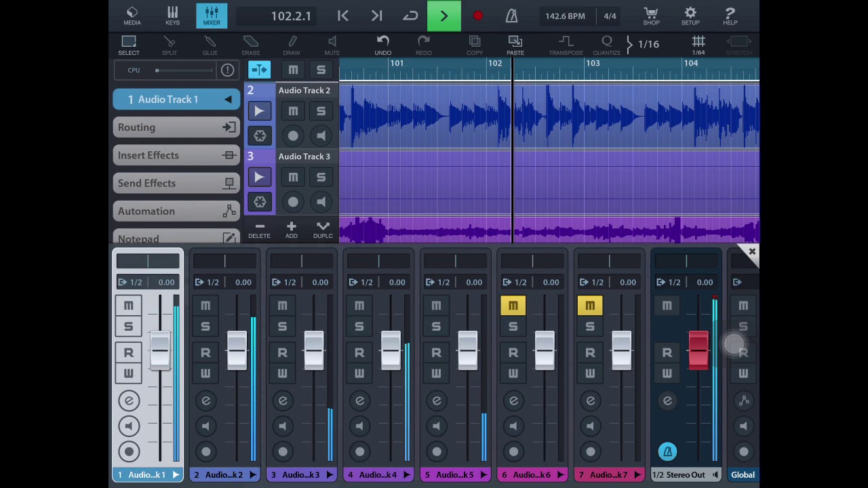
Task: Open channel 2 output routing 1/2
Action: 207,282
